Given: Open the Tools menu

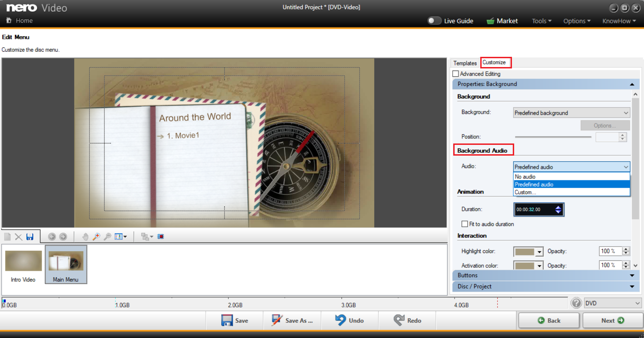Looking at the screenshot, I should coord(541,21).
